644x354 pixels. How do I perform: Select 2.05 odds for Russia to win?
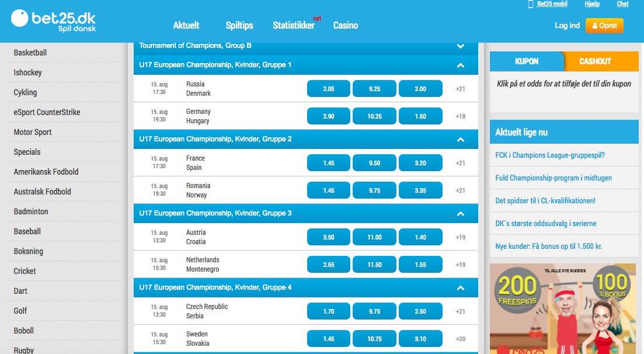[x=329, y=89]
